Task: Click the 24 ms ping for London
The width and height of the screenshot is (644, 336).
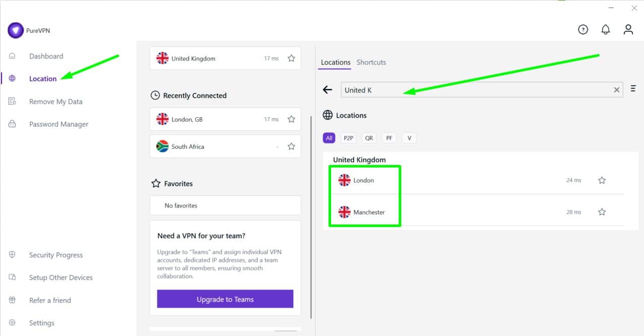Action: tap(574, 180)
